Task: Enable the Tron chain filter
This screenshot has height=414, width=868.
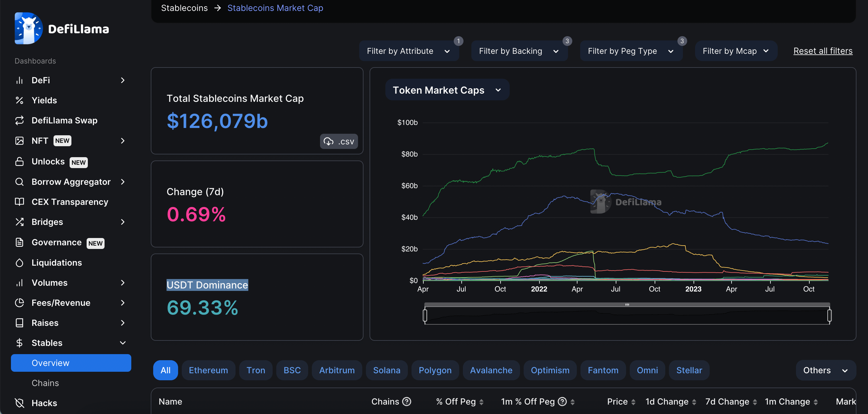Action: pos(256,370)
